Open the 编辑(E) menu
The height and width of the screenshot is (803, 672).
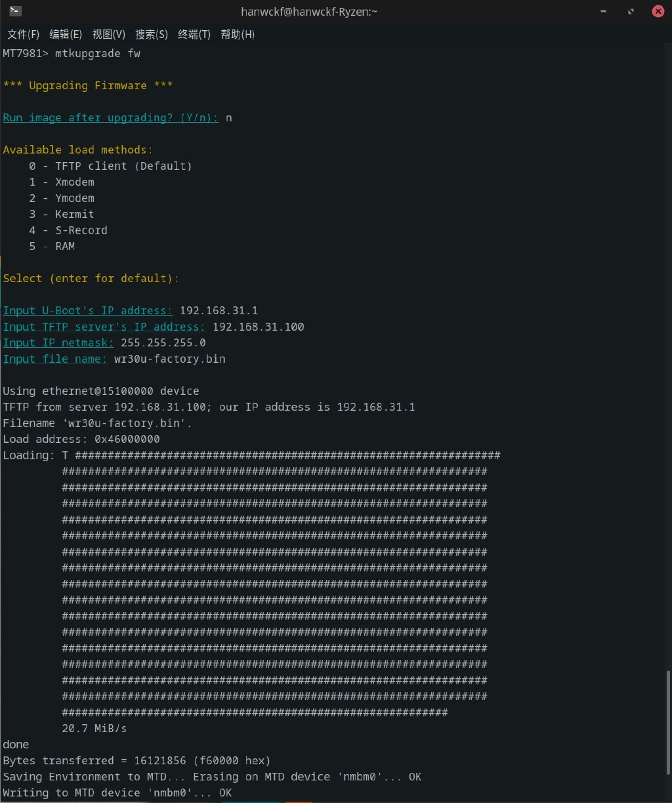[66, 34]
